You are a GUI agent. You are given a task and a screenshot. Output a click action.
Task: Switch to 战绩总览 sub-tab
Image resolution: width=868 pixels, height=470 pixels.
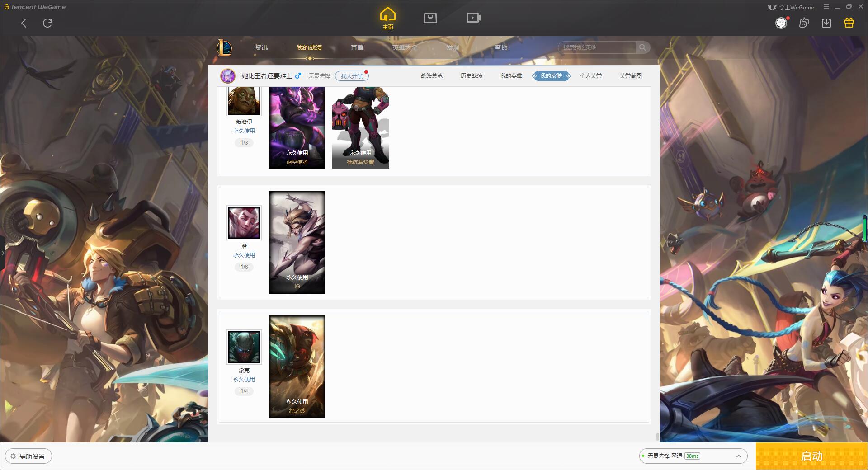[x=432, y=76]
